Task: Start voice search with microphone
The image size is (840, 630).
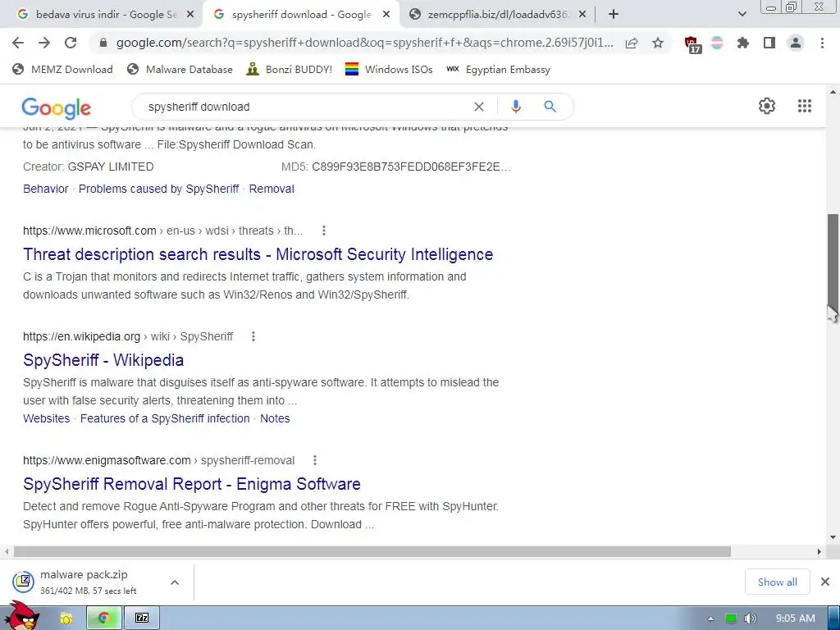Action: [x=516, y=107]
